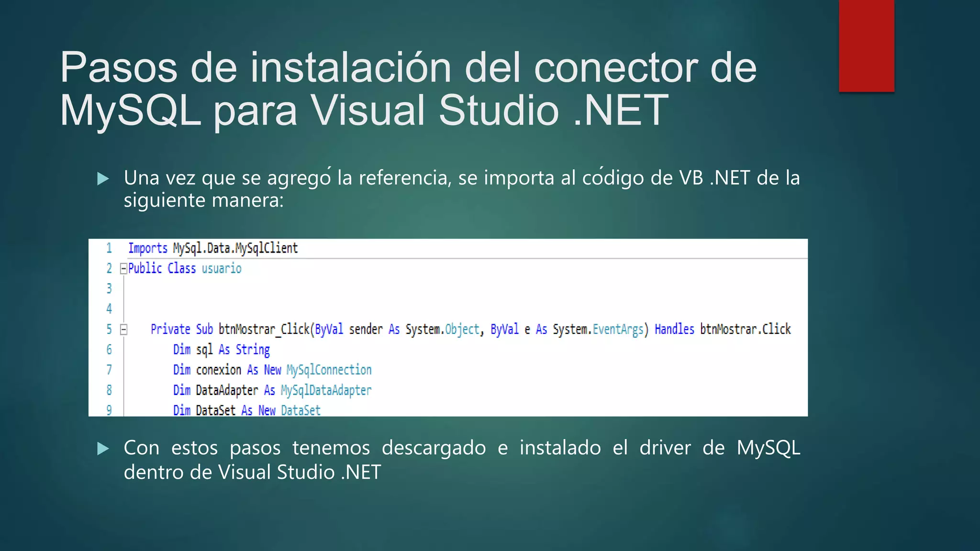Image resolution: width=980 pixels, height=551 pixels.
Task: Click the 'Public Class usuario' code line
Action: click(185, 268)
